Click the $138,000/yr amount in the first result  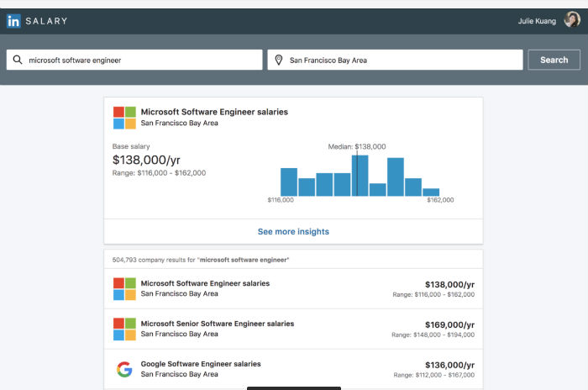pyautogui.click(x=449, y=285)
